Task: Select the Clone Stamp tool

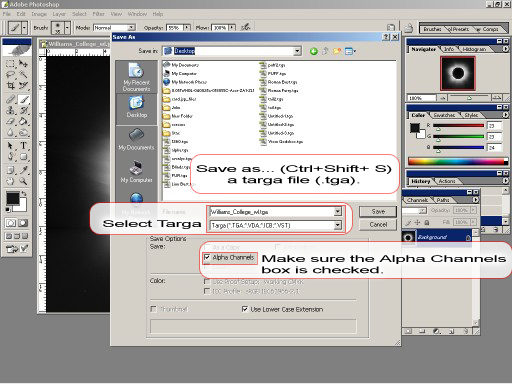Action: [10, 110]
